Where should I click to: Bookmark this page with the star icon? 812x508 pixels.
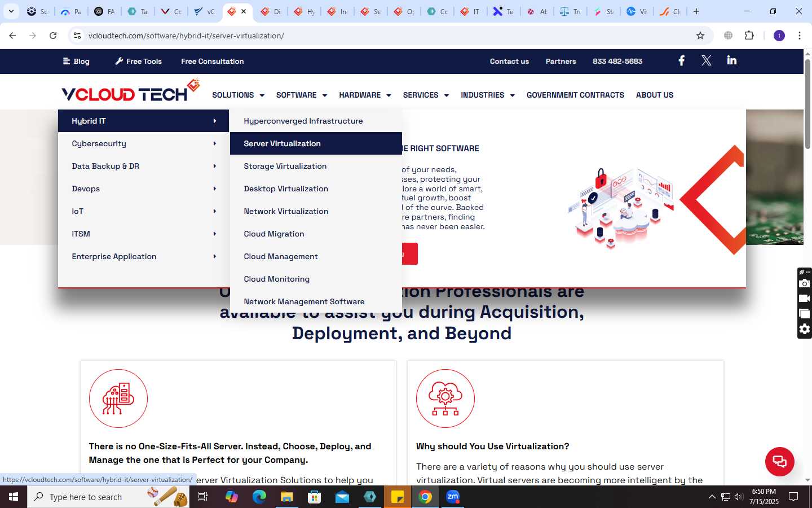[700, 36]
